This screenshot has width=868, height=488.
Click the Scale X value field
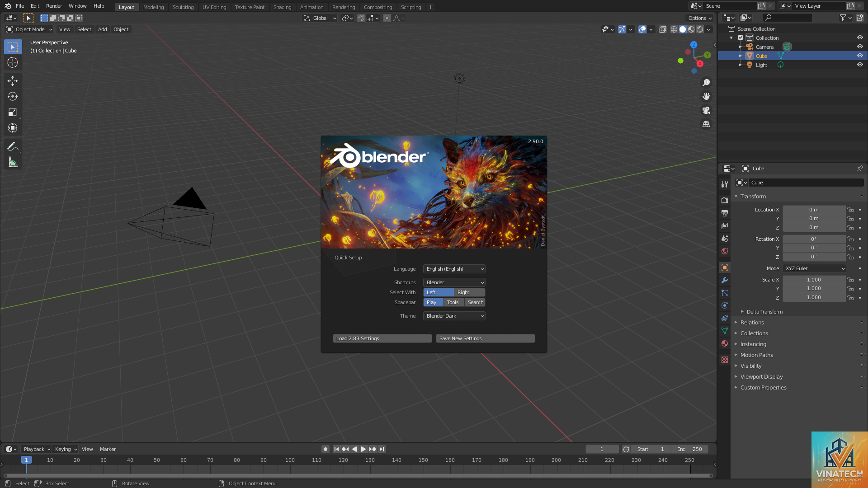814,280
